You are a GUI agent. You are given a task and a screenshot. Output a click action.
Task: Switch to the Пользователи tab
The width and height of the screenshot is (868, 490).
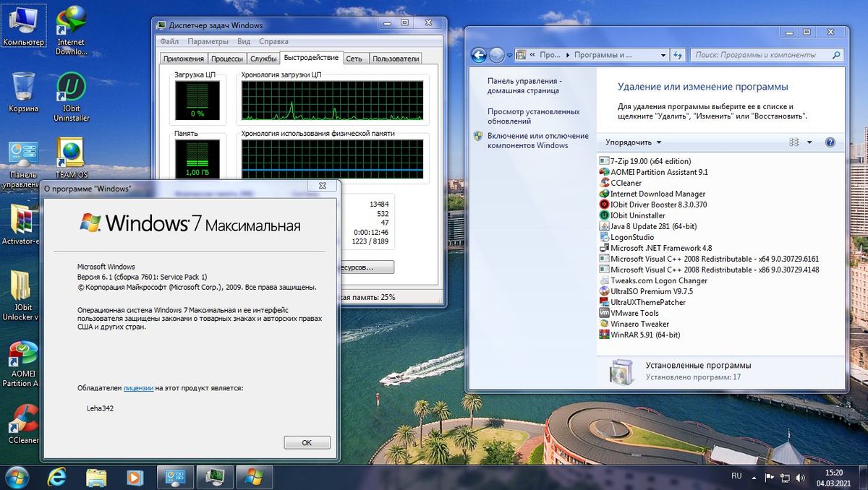click(x=396, y=59)
